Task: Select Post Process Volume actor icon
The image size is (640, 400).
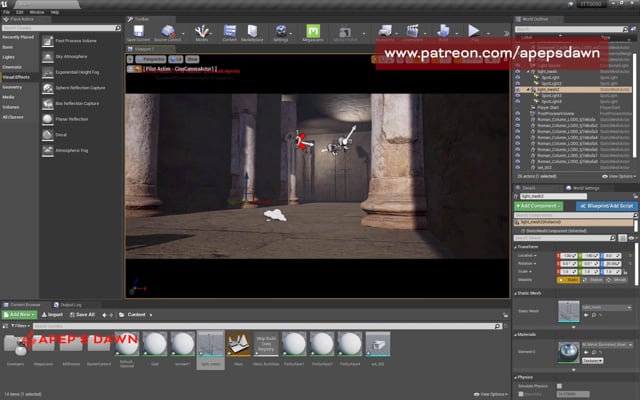Action: [x=48, y=41]
